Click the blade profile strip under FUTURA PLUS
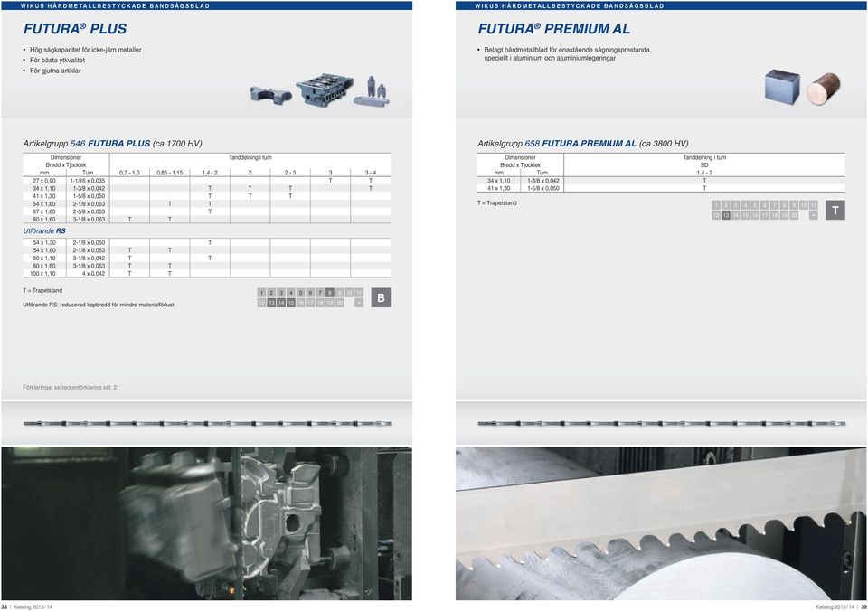 [x=207, y=423]
